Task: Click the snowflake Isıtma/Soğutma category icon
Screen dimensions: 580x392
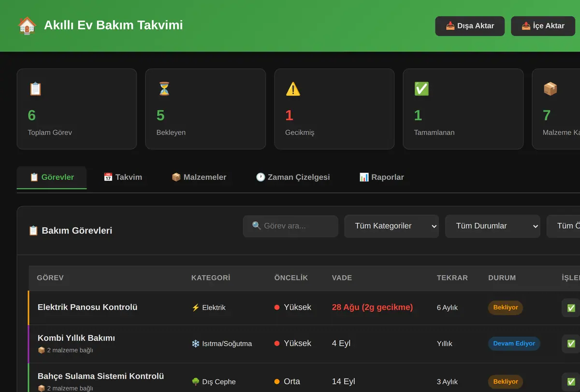Action: [x=196, y=344]
